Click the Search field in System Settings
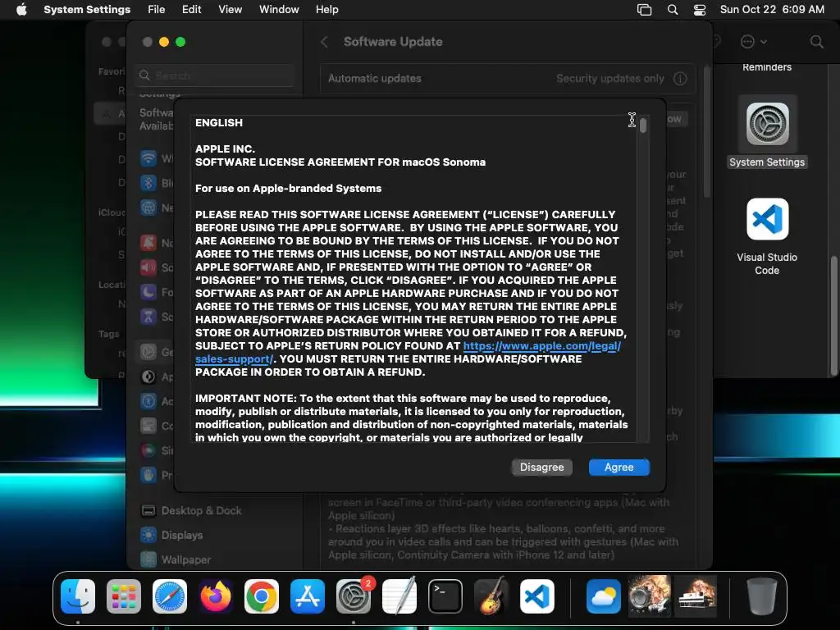 [x=216, y=75]
